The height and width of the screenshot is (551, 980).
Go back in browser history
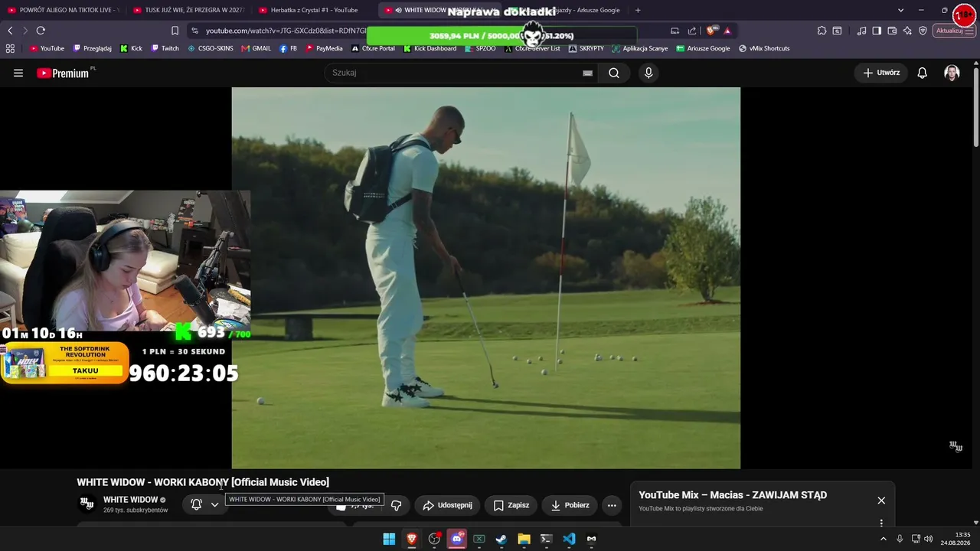point(10,31)
